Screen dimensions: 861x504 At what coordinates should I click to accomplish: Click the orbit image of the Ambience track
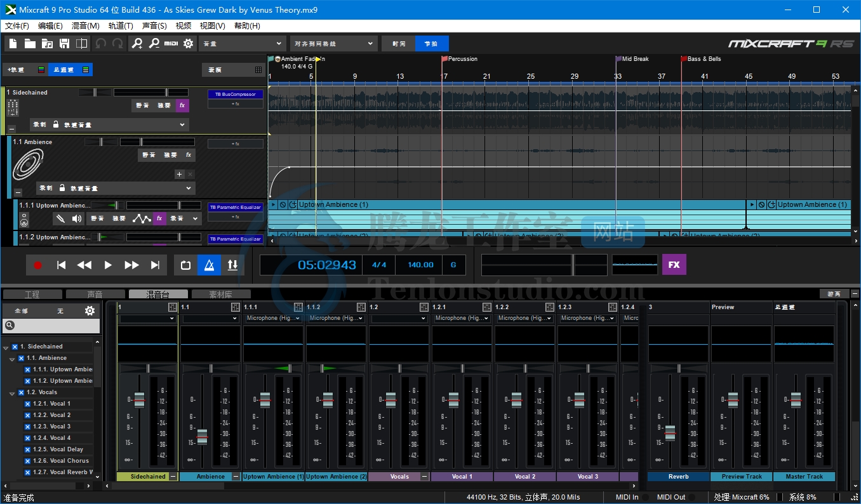click(28, 164)
